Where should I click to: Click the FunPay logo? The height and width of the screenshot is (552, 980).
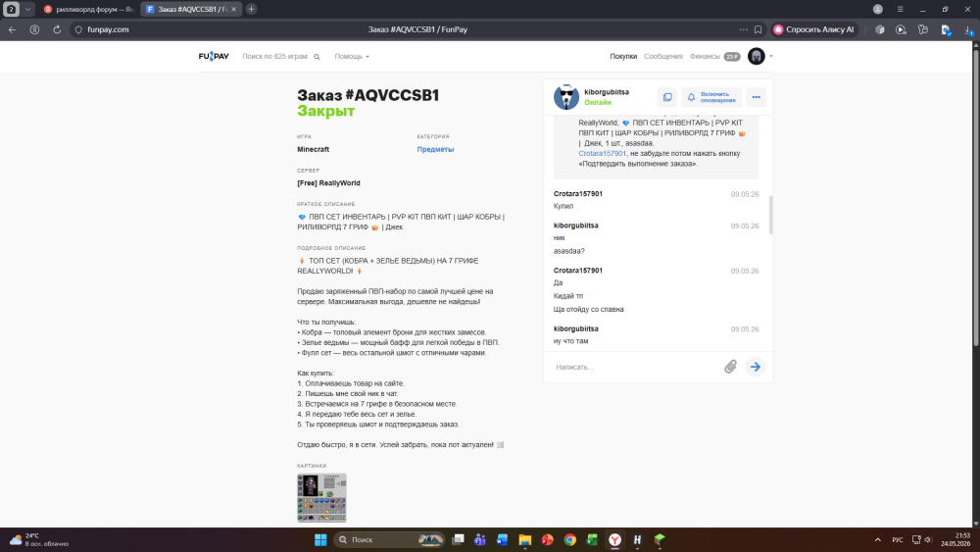point(214,56)
